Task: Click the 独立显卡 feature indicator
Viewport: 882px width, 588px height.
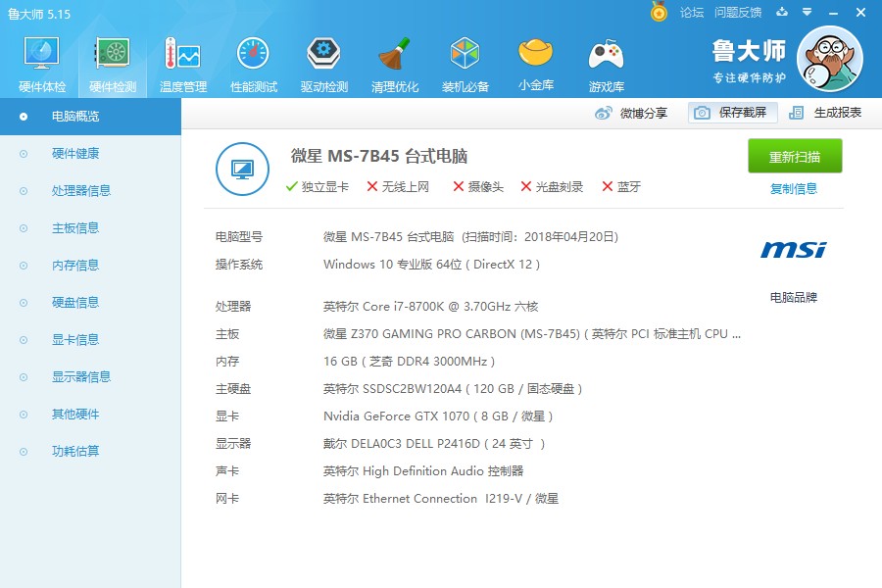Action: (318, 187)
